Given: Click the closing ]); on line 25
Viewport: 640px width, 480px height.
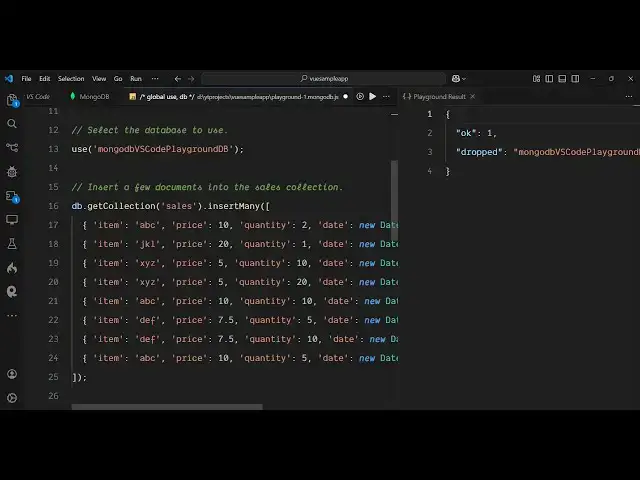Looking at the screenshot, I should [79, 377].
